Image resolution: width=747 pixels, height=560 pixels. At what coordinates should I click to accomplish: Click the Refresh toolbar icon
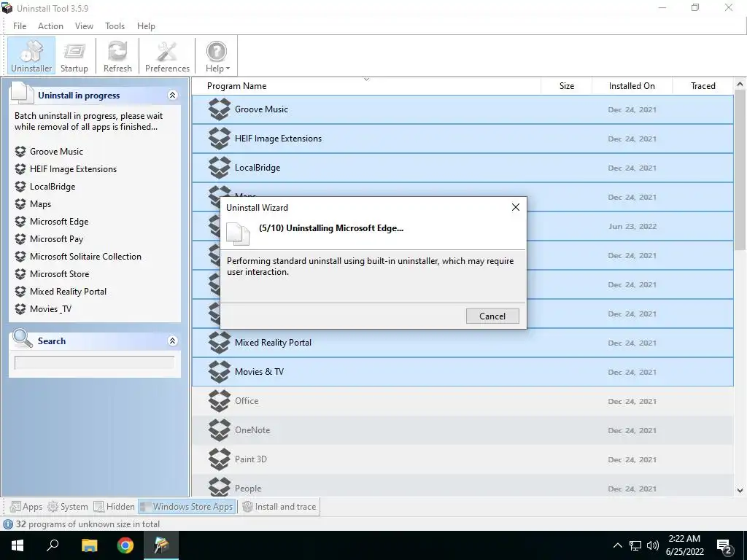pos(117,56)
